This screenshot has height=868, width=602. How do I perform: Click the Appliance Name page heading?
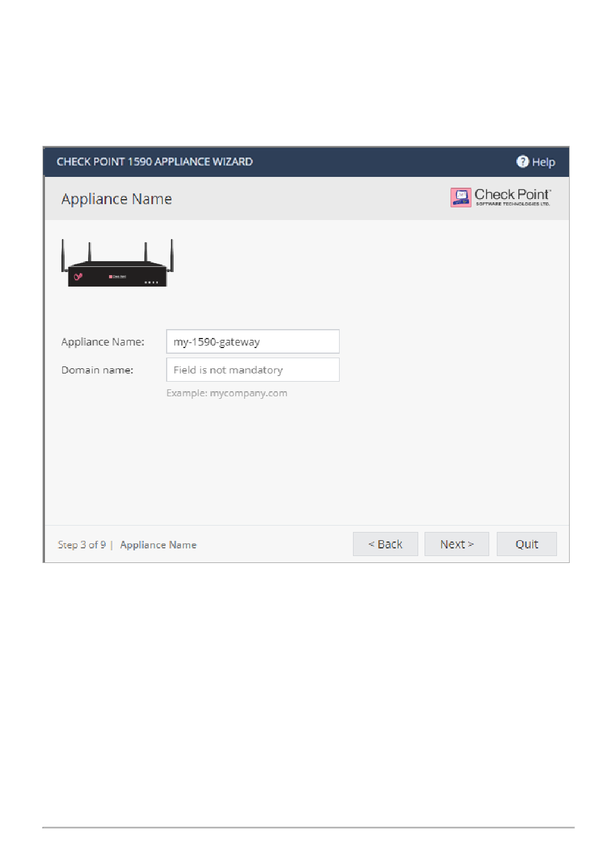click(117, 199)
